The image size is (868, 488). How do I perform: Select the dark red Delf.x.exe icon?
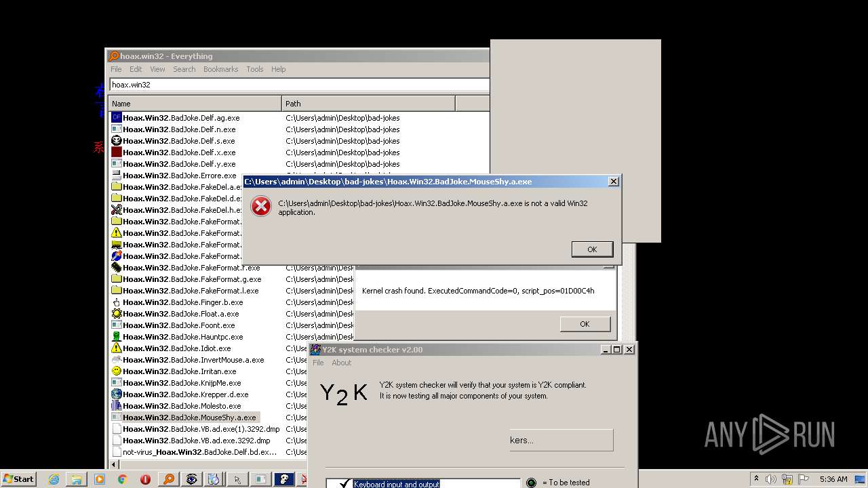(x=116, y=152)
